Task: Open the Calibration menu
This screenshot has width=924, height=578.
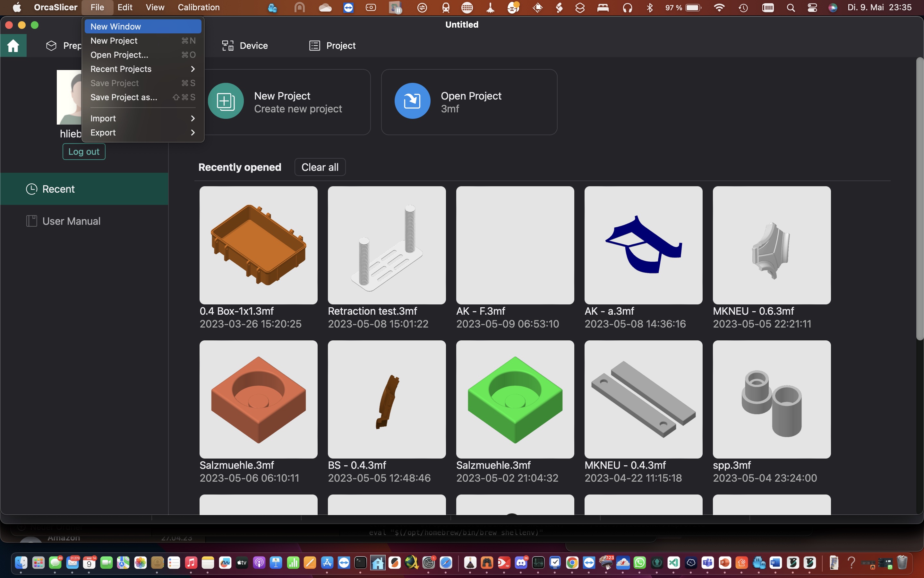Action: click(199, 7)
